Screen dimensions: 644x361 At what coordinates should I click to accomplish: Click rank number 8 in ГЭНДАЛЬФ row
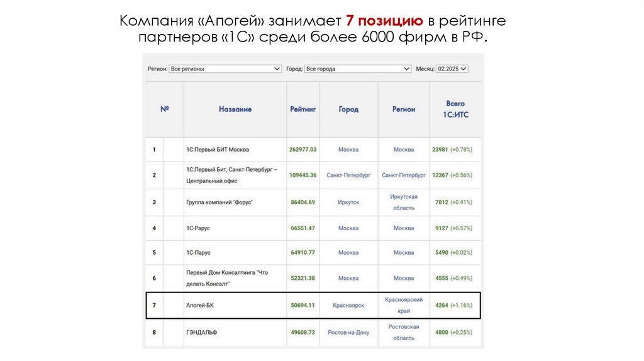(154, 332)
